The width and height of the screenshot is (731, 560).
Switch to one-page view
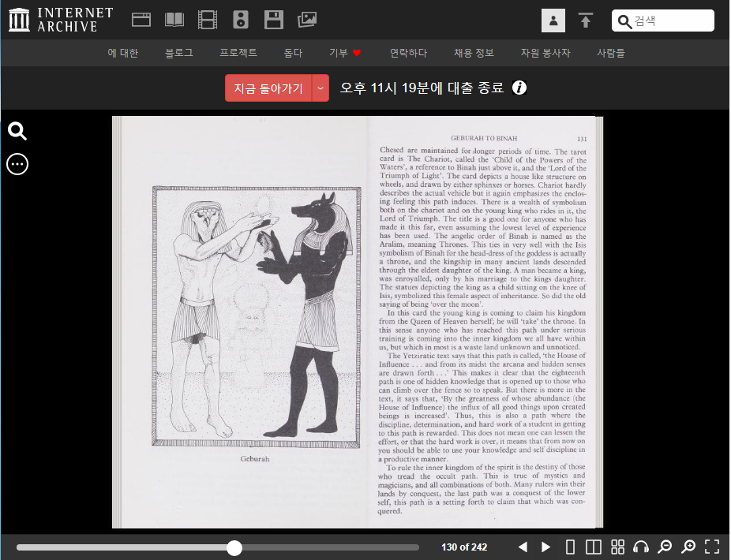tap(570, 547)
